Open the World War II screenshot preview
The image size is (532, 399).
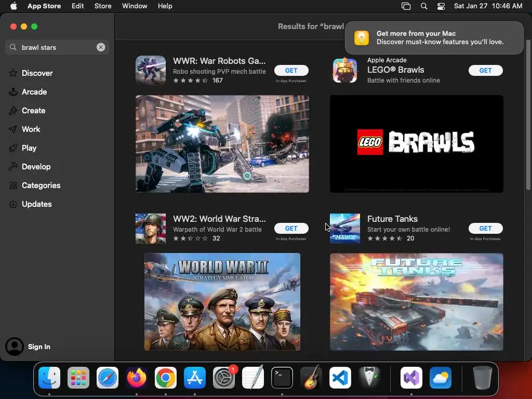pos(222,302)
